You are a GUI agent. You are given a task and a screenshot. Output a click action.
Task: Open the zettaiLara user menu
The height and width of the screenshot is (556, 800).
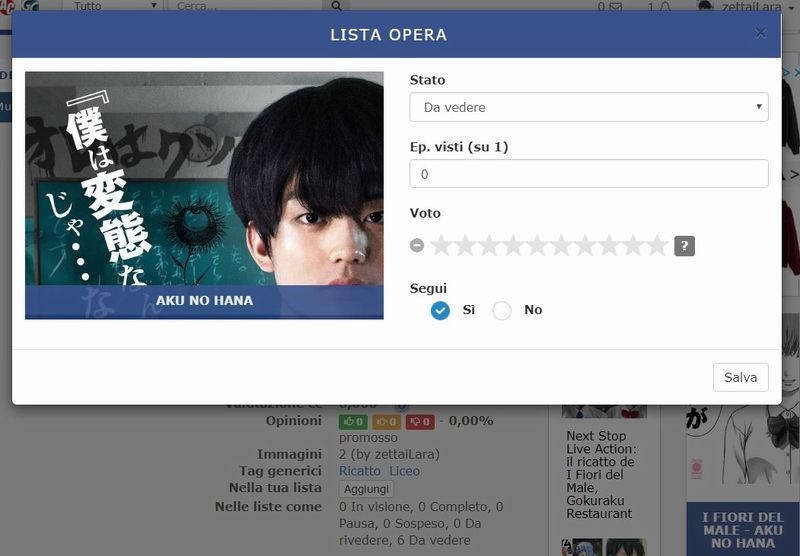pos(747,7)
